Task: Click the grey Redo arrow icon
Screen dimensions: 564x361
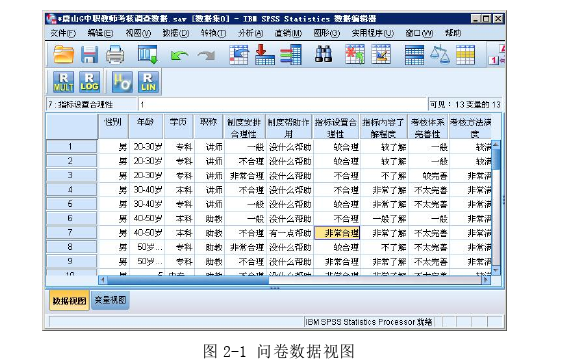Action: (206, 55)
